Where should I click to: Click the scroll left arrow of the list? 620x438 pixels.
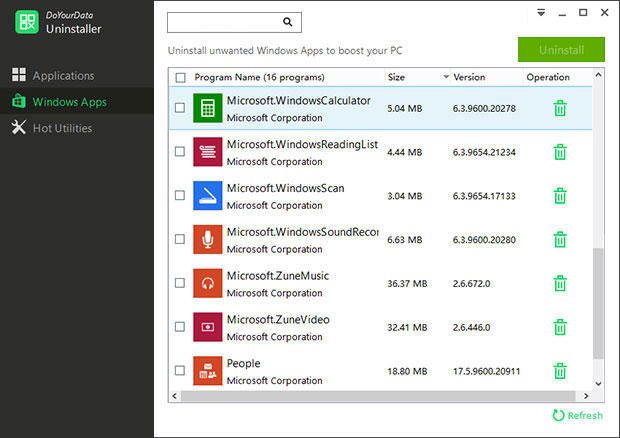pos(175,396)
